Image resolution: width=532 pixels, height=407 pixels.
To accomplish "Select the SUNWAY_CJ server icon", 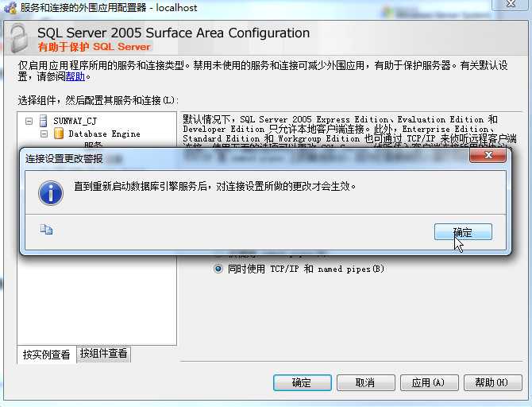I will click(44, 121).
